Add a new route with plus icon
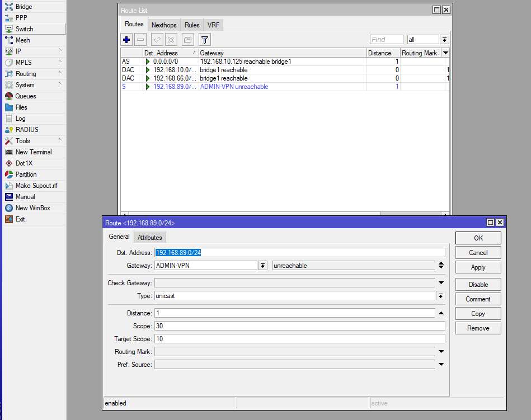The width and height of the screenshot is (531, 420). click(126, 40)
